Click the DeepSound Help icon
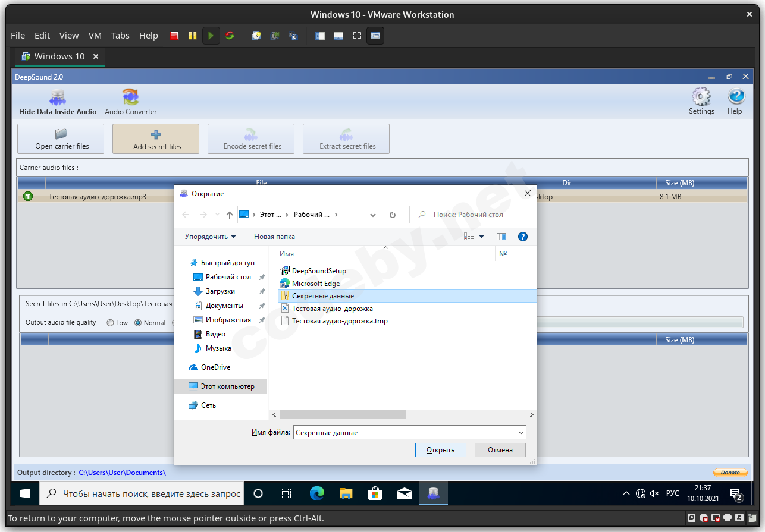The height and width of the screenshot is (532, 765). click(736, 97)
